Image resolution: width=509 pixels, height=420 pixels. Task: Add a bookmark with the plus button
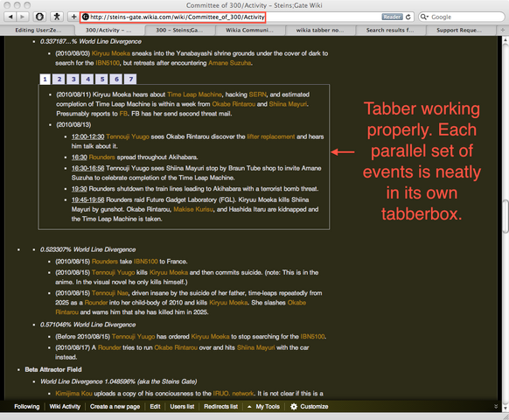73,17
